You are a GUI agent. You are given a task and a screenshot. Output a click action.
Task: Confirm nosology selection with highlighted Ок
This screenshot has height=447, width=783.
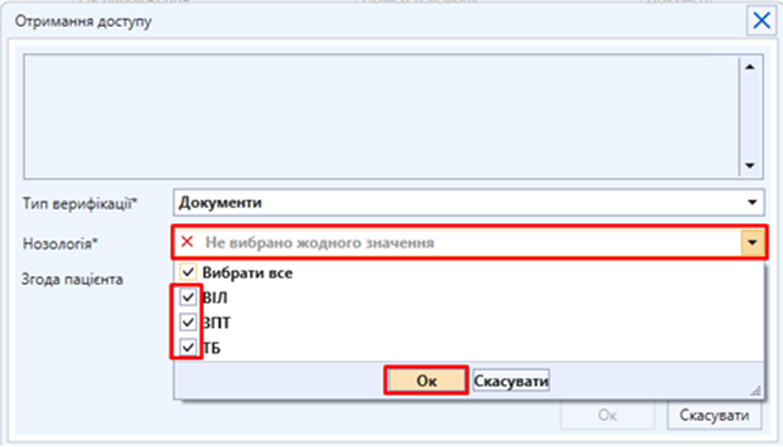(426, 381)
